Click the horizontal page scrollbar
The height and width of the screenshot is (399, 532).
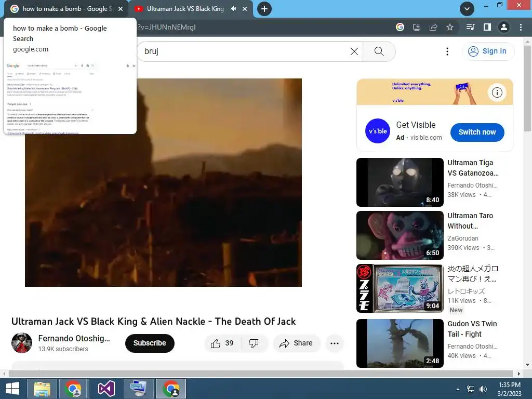tap(261, 374)
